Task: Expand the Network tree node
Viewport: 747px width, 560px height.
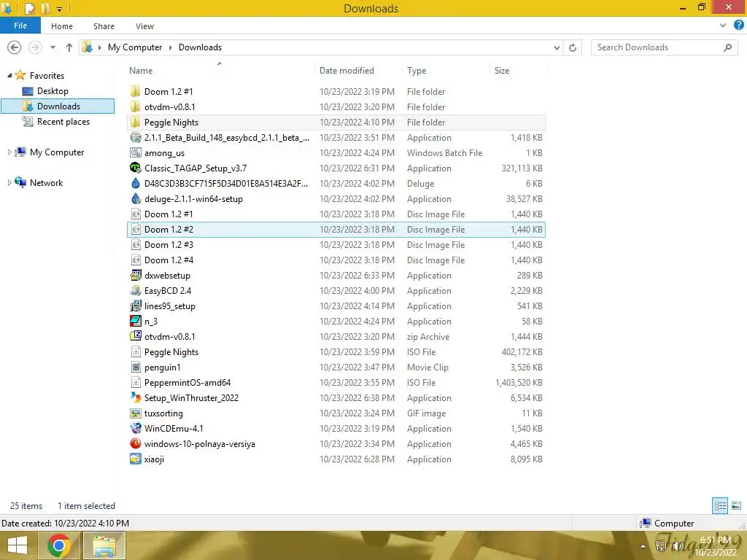Action: point(9,183)
